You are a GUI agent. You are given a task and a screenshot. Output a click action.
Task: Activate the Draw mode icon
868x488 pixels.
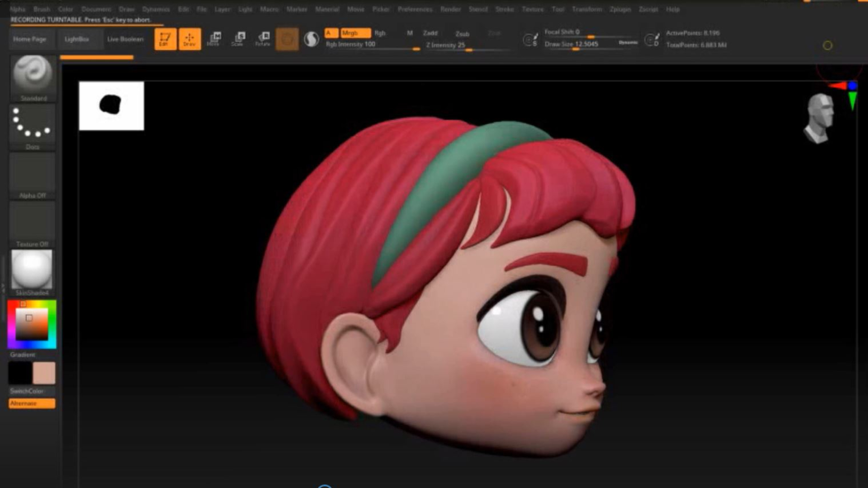point(189,39)
